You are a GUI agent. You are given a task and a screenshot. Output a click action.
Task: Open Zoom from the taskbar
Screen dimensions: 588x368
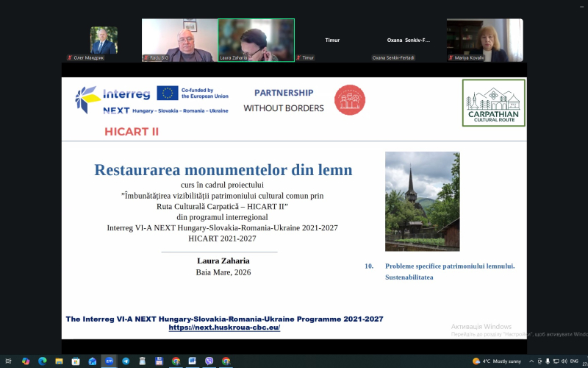(109, 361)
